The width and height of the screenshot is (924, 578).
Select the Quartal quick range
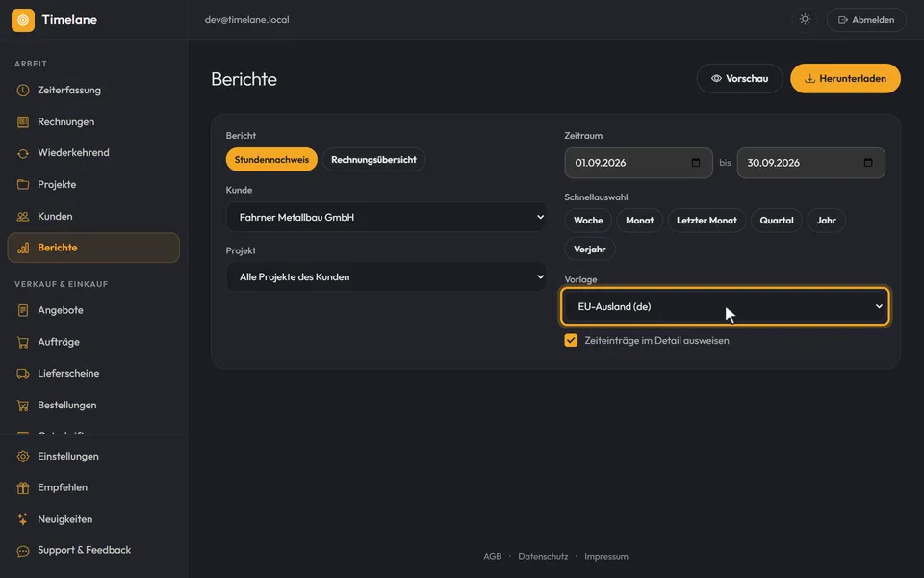click(777, 221)
